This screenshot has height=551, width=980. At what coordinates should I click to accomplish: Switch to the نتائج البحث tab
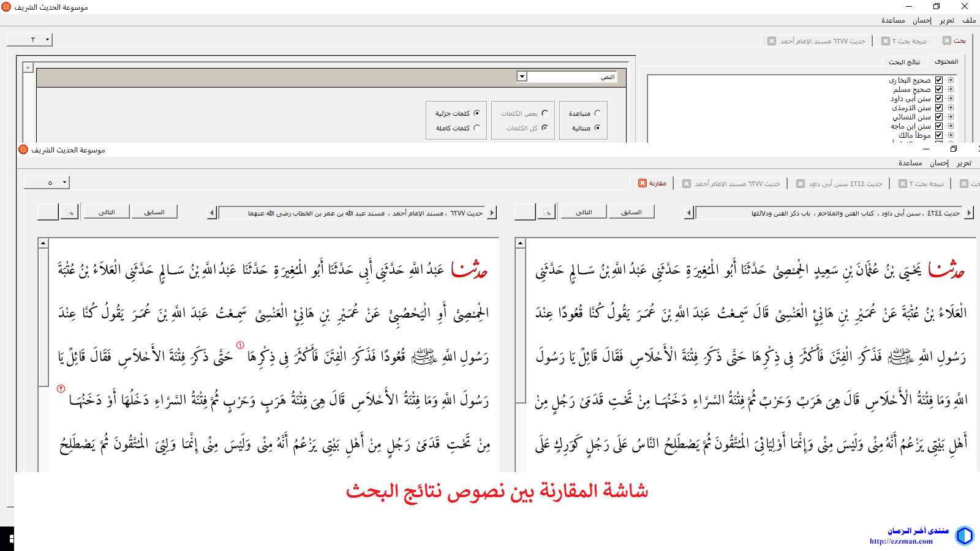[x=904, y=62]
